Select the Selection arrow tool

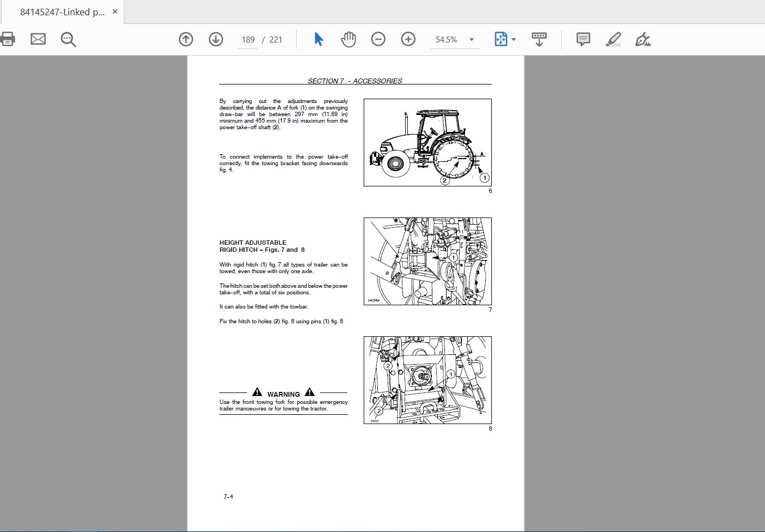coord(319,39)
